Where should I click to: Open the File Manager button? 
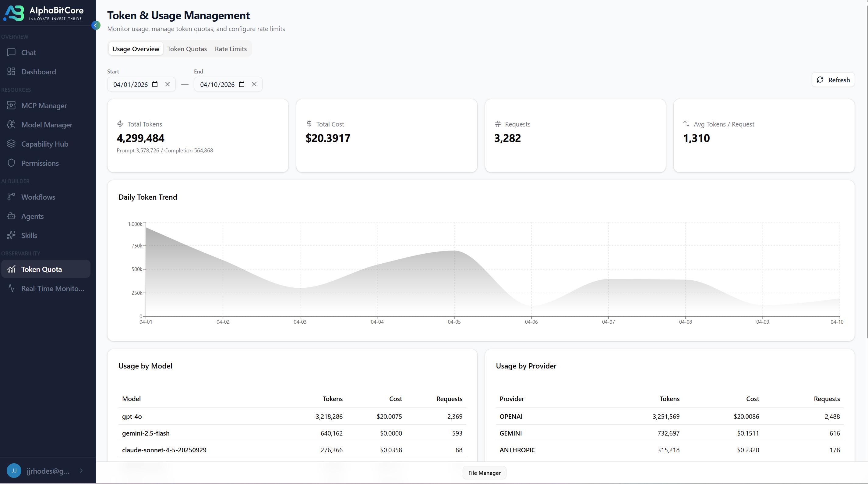(x=484, y=473)
